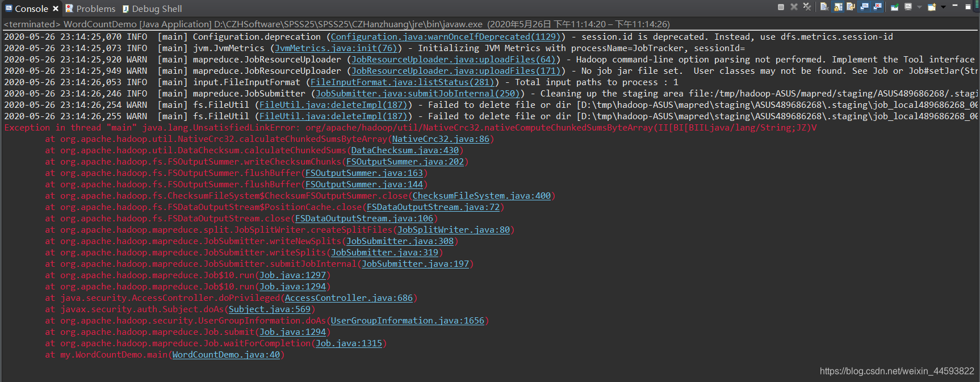The width and height of the screenshot is (980, 382).
Task: Open JobSubmitter.java:308 stack trace link
Action: (400, 241)
